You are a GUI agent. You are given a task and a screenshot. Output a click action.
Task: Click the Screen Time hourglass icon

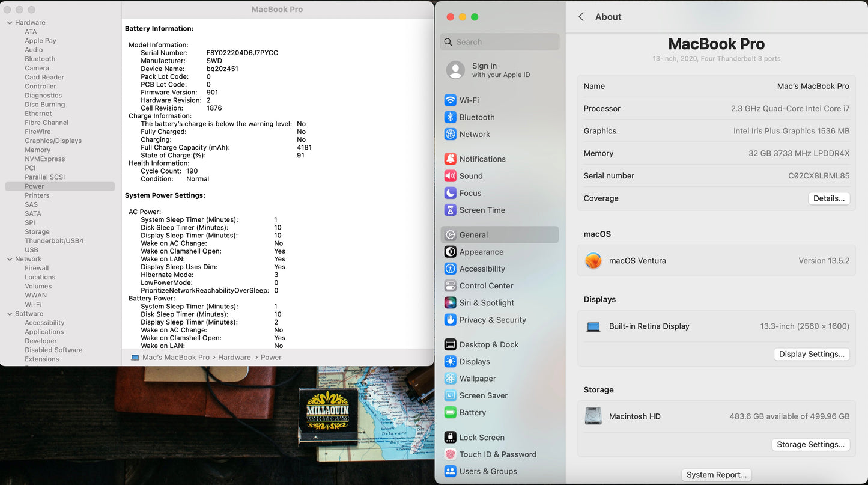click(x=450, y=210)
